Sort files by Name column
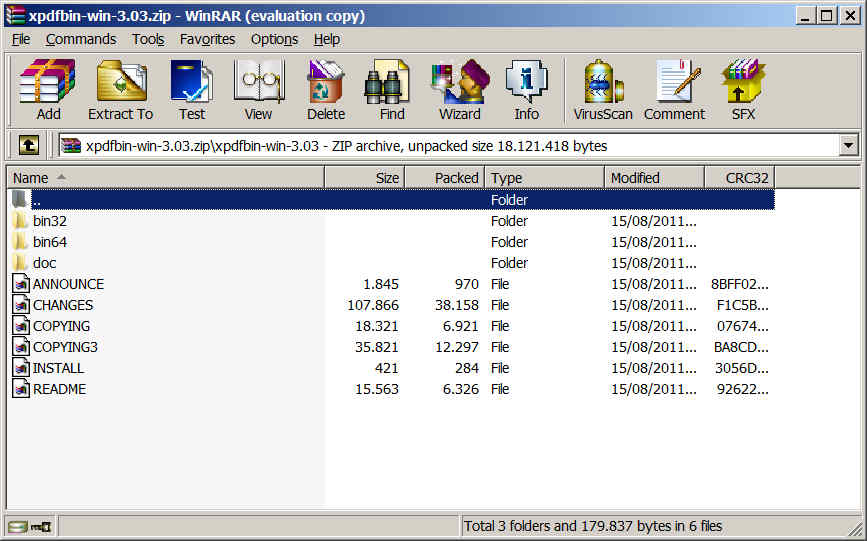This screenshot has height=541, width=867. pyautogui.click(x=165, y=178)
